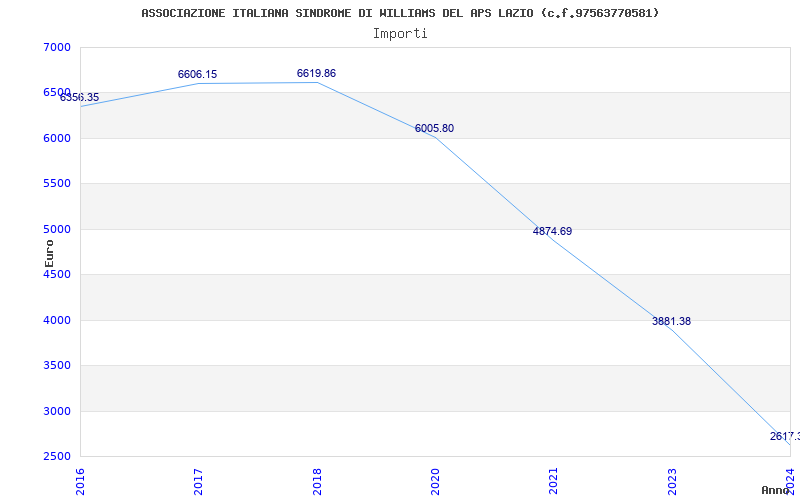Click the 'Euro' y-axis label
Image resolution: width=800 pixels, height=500 pixels.
[x=49, y=254]
